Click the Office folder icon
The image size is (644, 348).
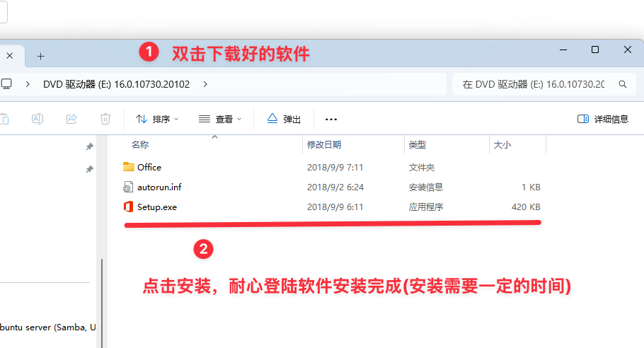tap(128, 168)
